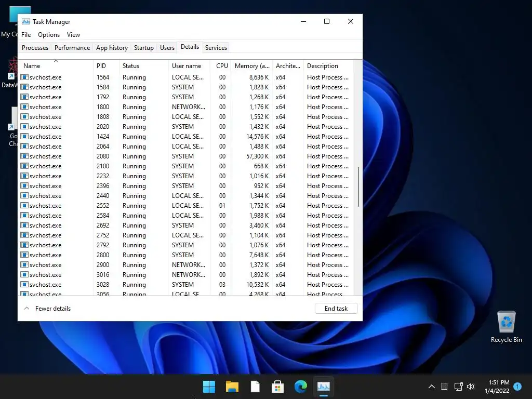Click memory value 952 K
This screenshot has width=532, height=399.
tap(261, 185)
